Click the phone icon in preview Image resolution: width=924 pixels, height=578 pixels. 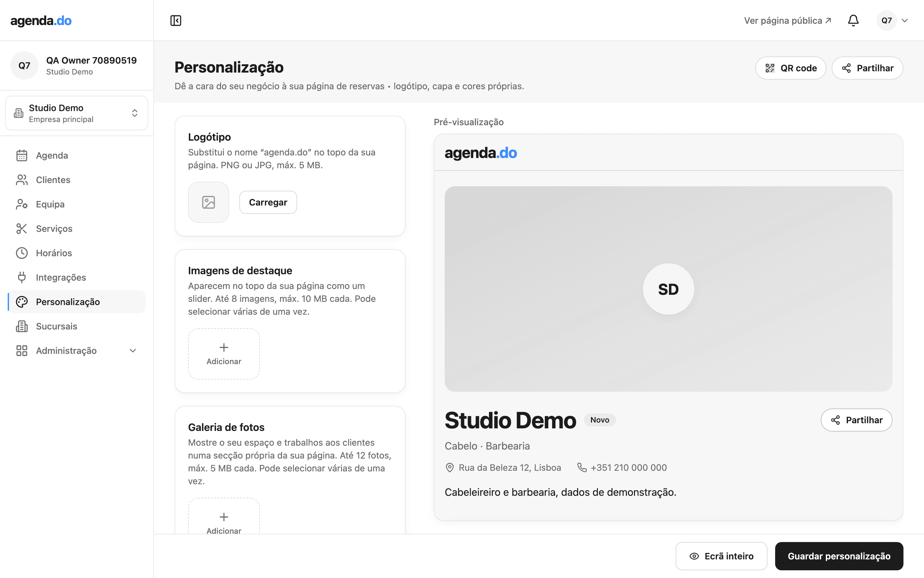[x=581, y=468]
